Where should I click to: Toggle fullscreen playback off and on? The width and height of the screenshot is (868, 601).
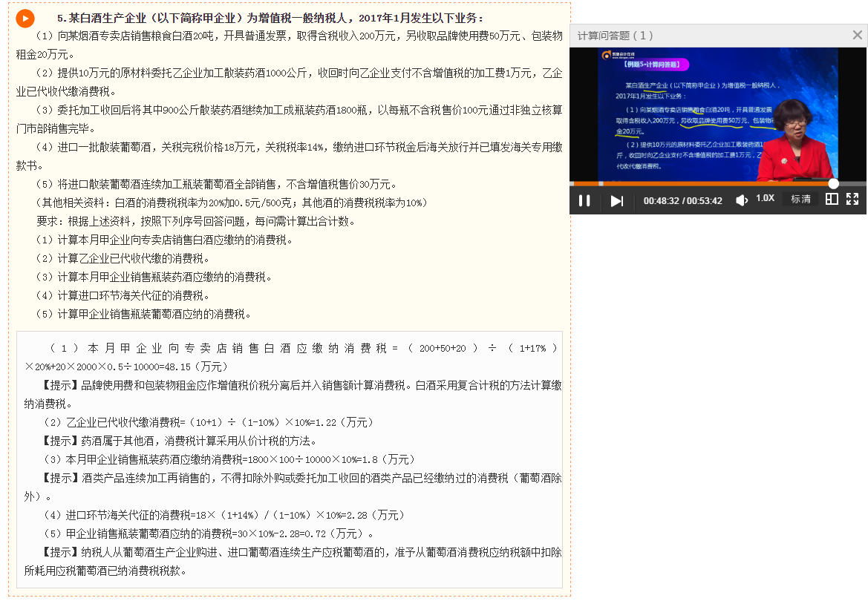[x=852, y=200]
